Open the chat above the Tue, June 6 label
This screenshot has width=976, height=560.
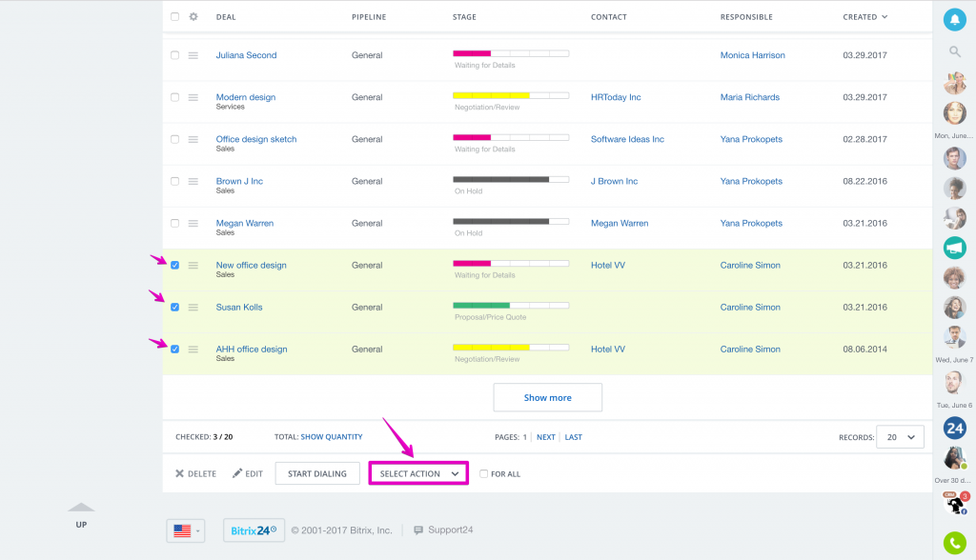pos(954,383)
